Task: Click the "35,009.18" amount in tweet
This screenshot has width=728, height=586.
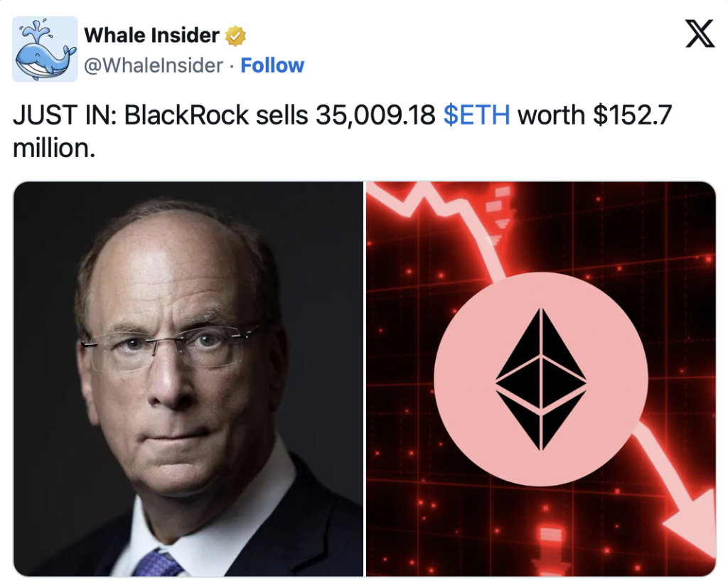Action: 375,115
